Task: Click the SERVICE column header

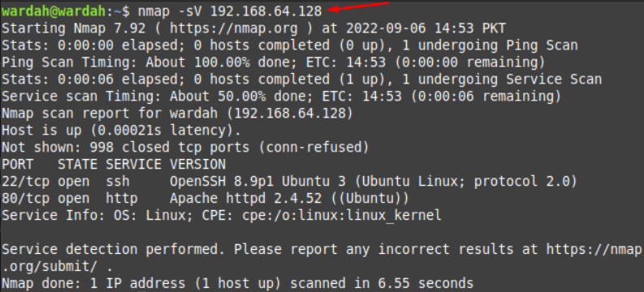Action: click(133, 165)
